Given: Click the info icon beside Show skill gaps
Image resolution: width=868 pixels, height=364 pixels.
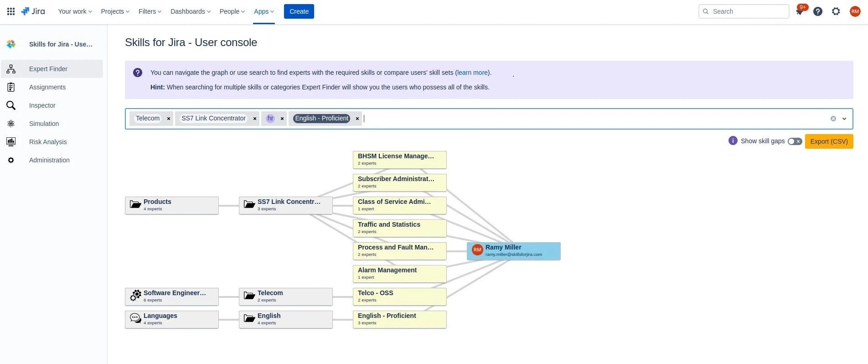Looking at the screenshot, I should pyautogui.click(x=733, y=140).
